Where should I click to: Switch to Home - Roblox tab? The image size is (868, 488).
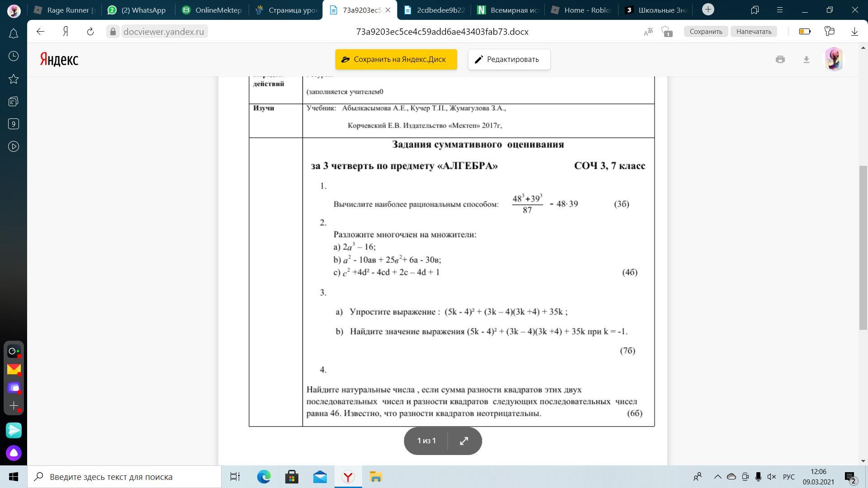(582, 10)
